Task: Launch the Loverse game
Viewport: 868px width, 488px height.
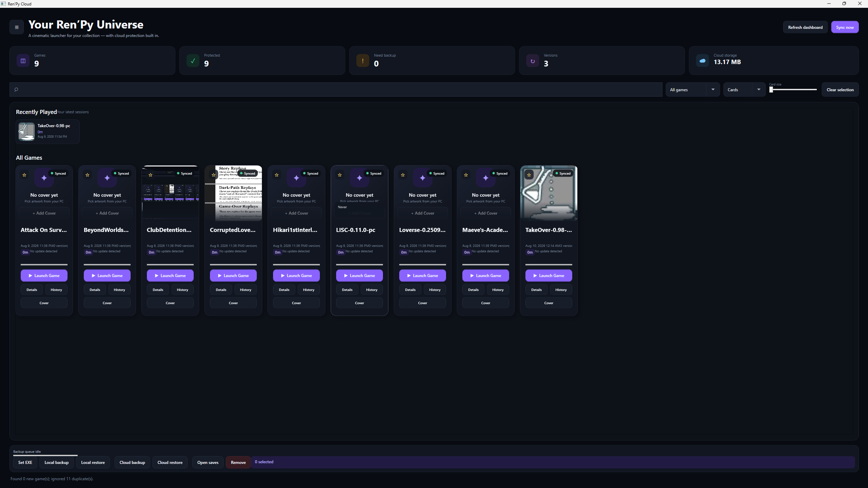Action: click(423, 276)
